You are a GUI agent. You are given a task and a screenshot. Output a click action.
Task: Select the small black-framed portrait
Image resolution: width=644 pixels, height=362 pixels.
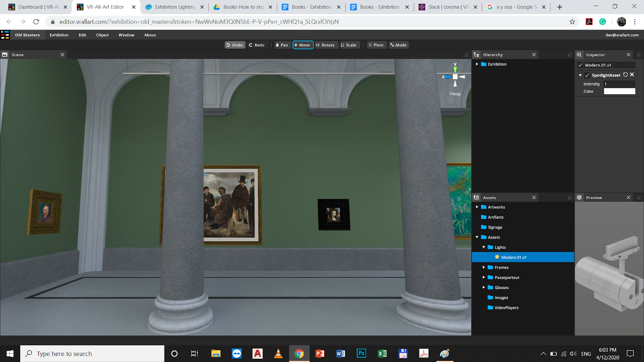point(334,215)
